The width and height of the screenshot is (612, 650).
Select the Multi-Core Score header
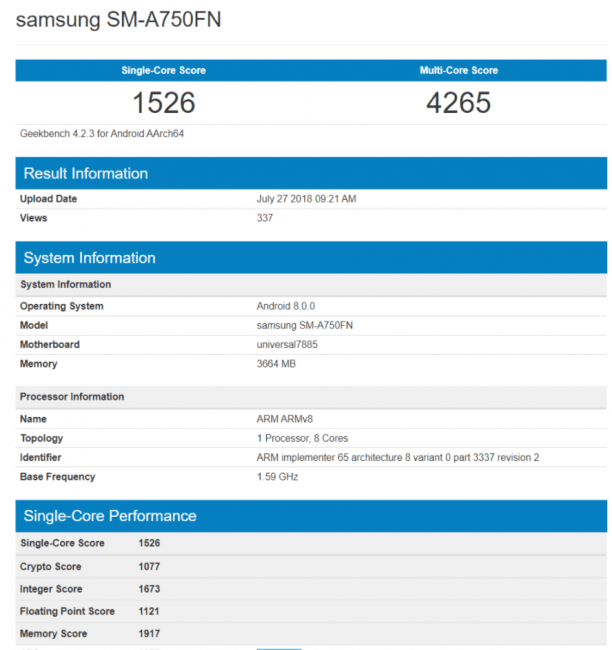coord(459,70)
